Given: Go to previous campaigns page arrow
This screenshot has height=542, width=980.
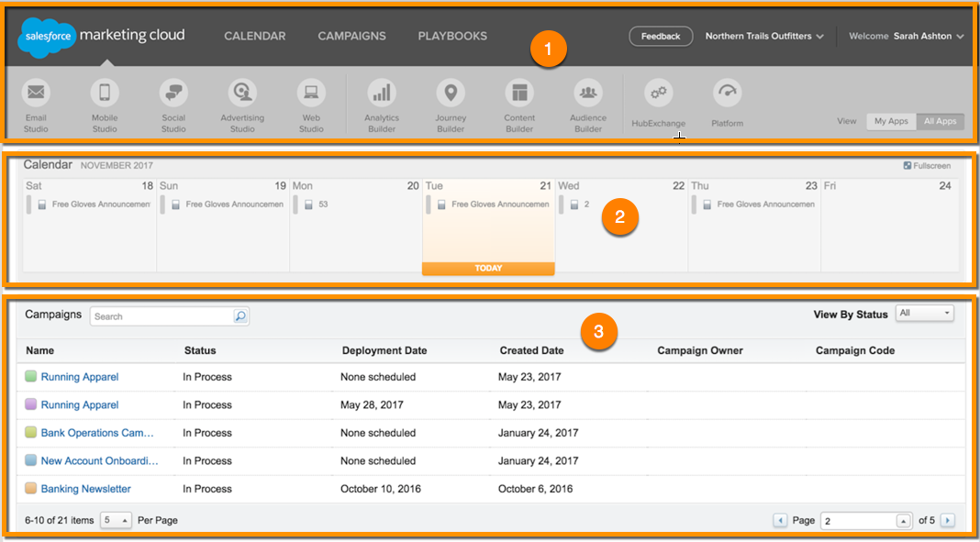Looking at the screenshot, I should pyautogui.click(x=780, y=520).
